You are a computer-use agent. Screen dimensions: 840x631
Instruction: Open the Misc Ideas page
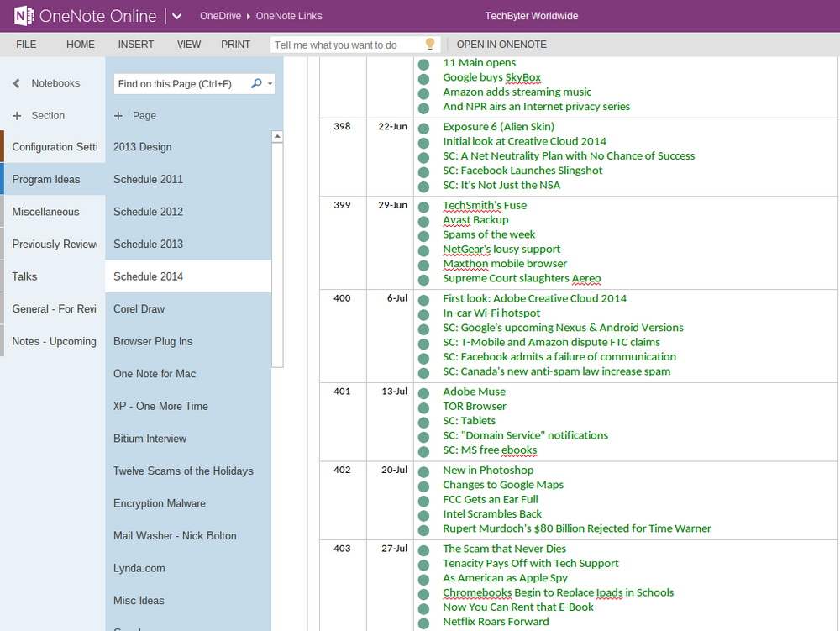coord(188,601)
